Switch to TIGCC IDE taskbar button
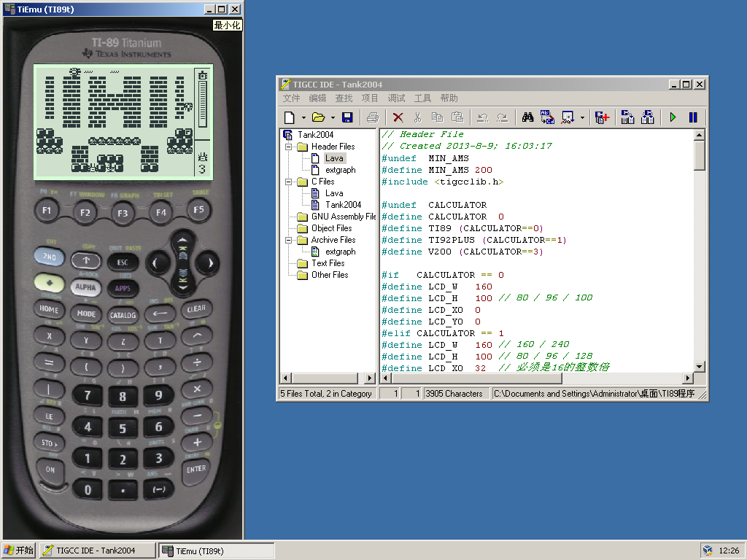Viewport: 747px width, 560px height. click(98, 551)
